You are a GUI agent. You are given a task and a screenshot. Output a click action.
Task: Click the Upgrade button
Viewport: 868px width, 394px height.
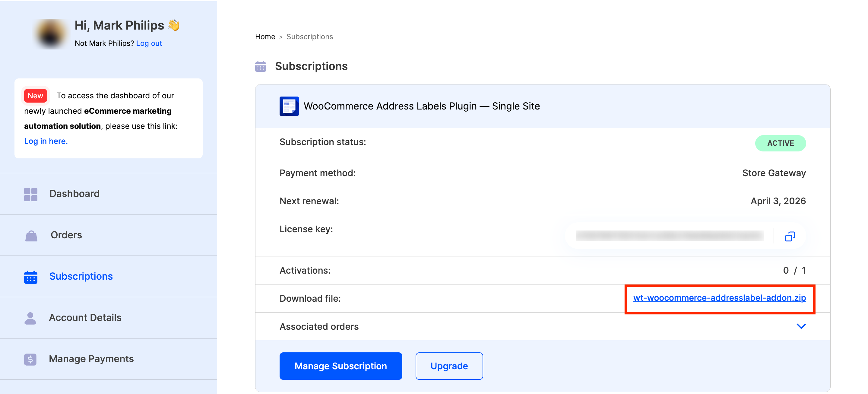click(449, 366)
